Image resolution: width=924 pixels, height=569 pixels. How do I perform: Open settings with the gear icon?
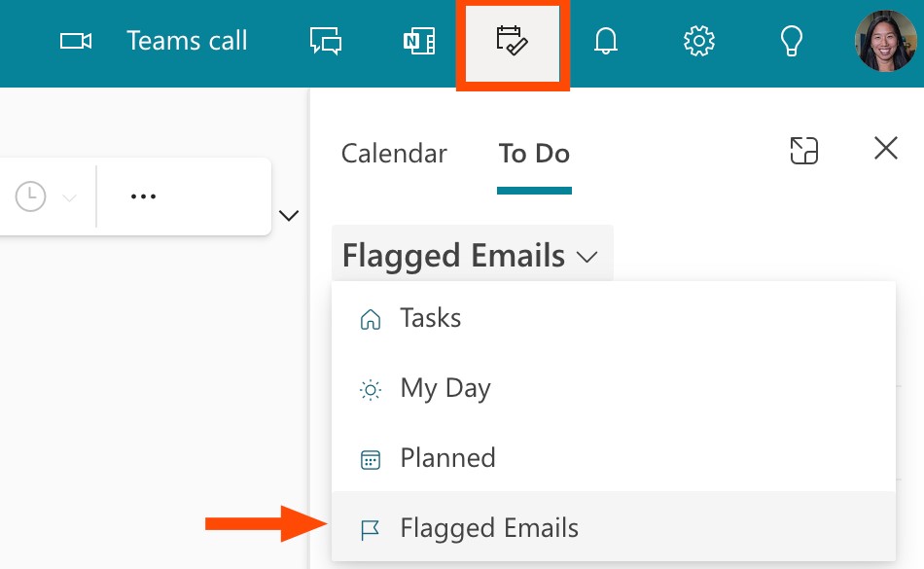(699, 41)
